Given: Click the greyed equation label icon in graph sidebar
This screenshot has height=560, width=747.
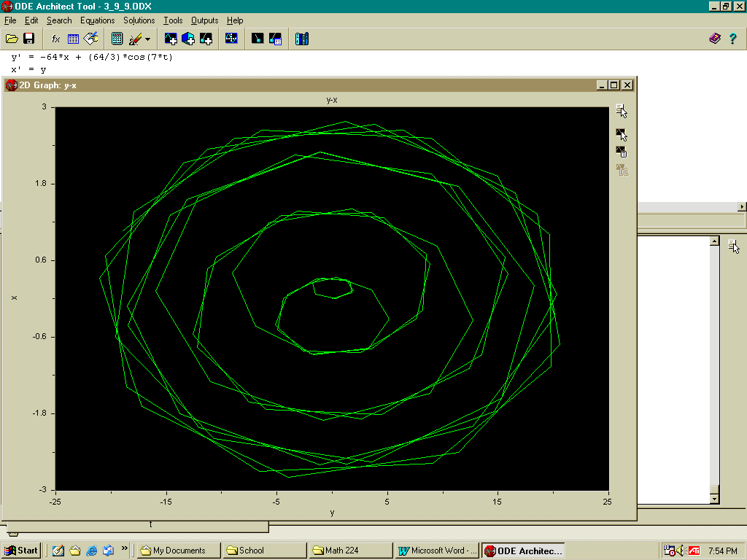Looking at the screenshot, I should [622, 170].
